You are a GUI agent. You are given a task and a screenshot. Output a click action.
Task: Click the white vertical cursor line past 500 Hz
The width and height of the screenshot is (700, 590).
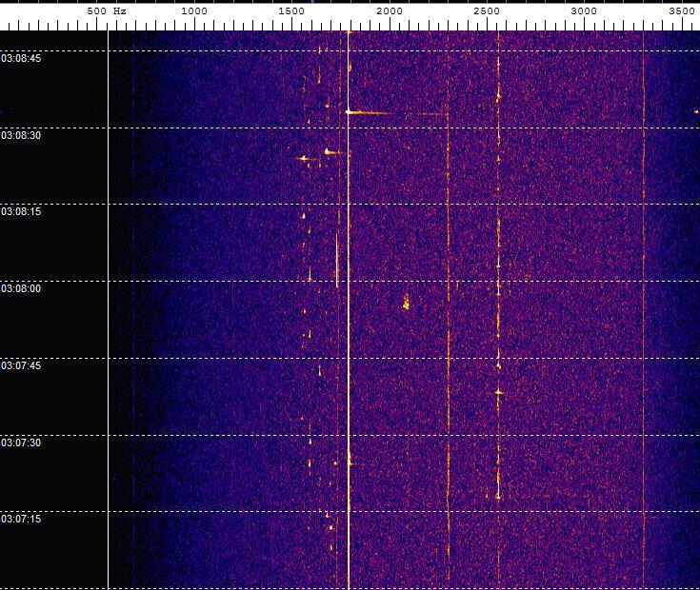coord(108,310)
